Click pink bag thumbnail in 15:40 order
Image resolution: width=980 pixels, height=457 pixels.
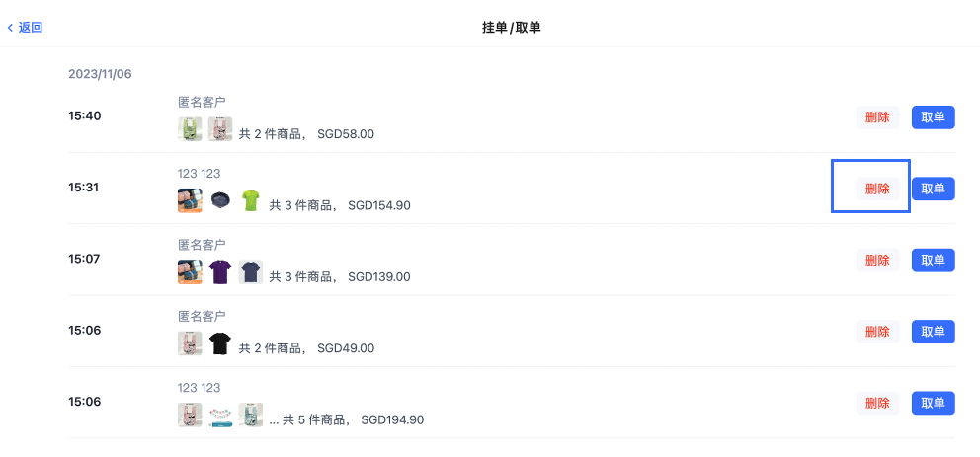220,129
